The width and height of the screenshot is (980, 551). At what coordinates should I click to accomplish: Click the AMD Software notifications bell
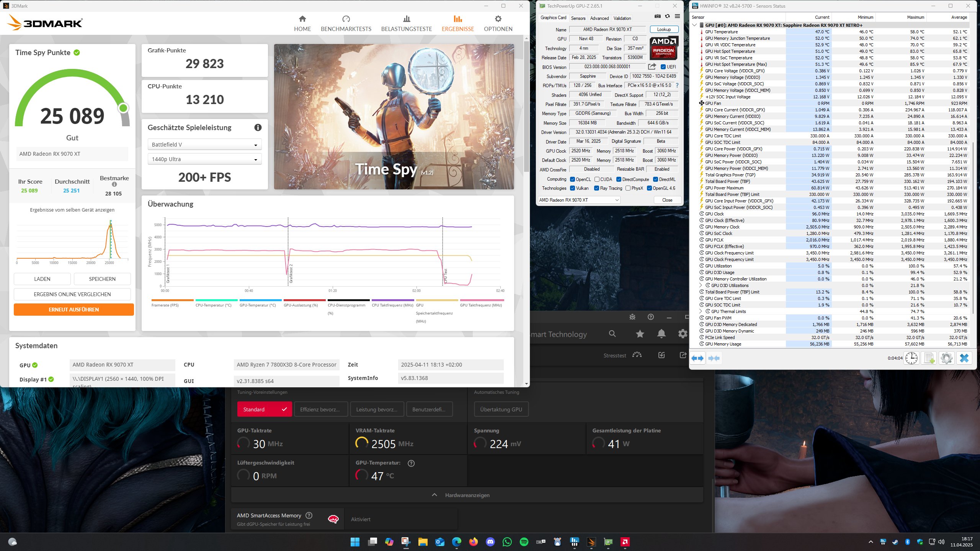[661, 334]
